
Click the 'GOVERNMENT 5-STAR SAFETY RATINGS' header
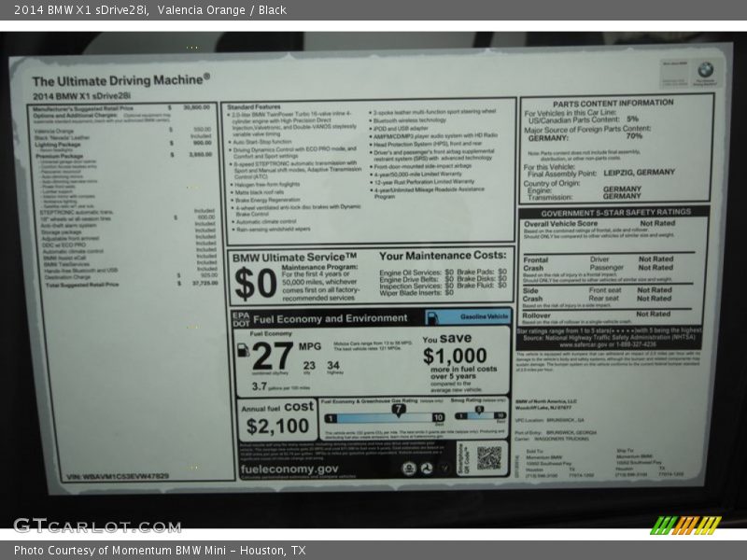615,213
